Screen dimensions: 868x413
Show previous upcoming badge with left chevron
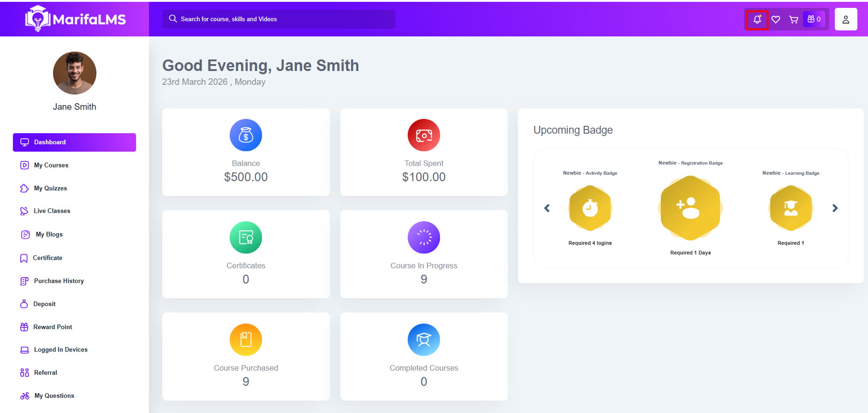[547, 208]
